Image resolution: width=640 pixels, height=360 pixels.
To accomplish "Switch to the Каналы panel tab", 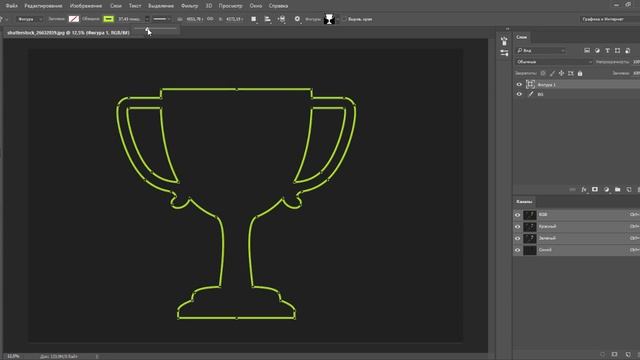I will tap(524, 202).
